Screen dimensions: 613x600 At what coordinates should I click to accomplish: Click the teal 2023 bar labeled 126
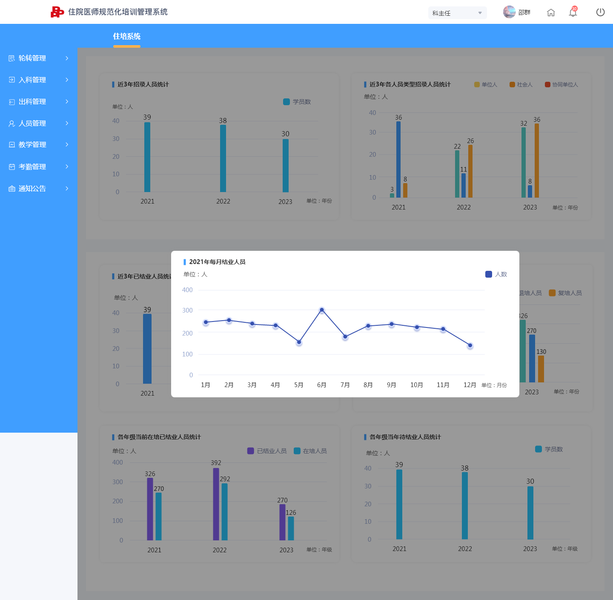click(x=291, y=528)
